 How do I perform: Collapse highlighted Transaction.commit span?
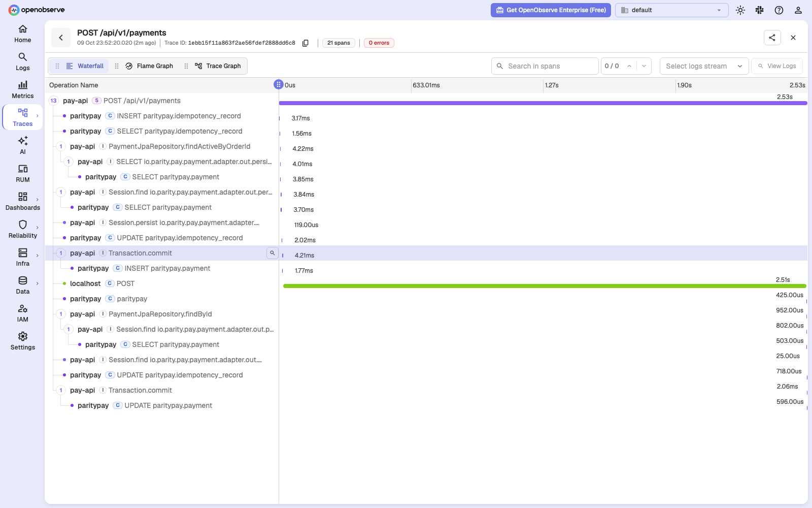tap(61, 253)
